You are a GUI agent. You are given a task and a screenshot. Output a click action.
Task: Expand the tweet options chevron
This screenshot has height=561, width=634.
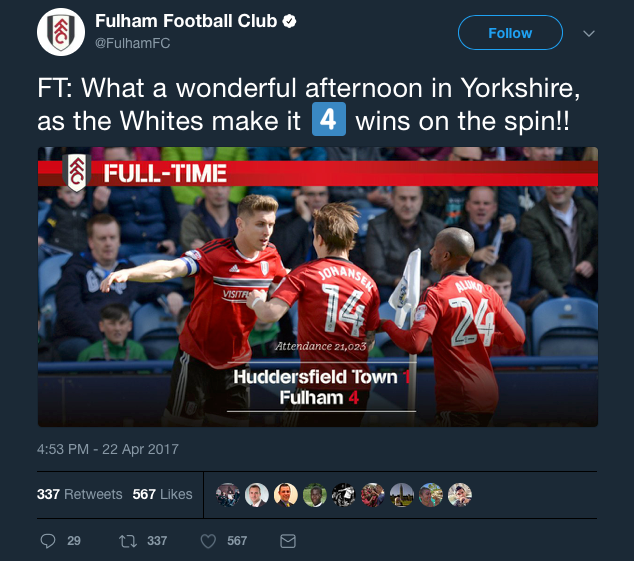click(589, 34)
